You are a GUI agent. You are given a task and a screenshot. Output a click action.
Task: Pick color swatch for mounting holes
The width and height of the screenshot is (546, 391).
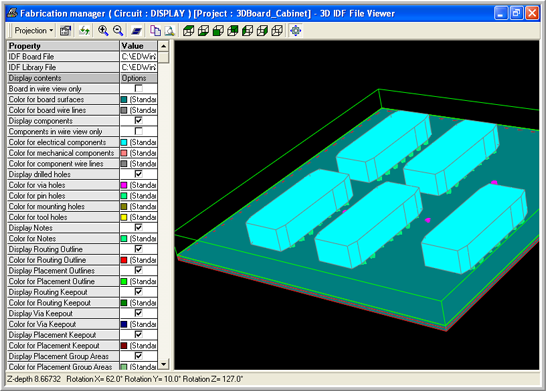point(124,206)
